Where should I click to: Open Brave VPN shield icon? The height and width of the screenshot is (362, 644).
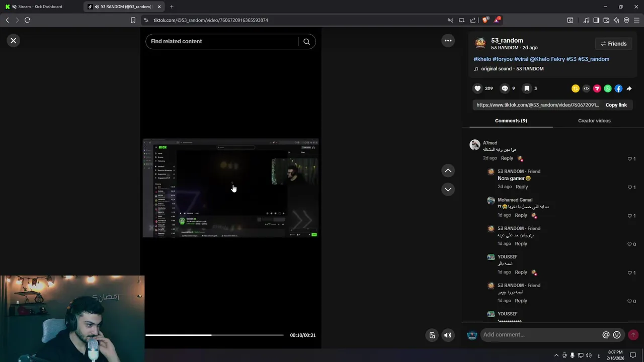tap(626, 20)
